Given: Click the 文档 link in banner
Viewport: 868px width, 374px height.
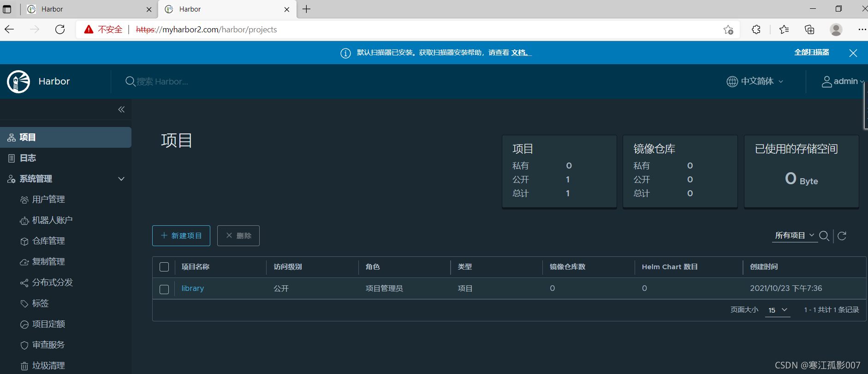Looking at the screenshot, I should click(521, 53).
